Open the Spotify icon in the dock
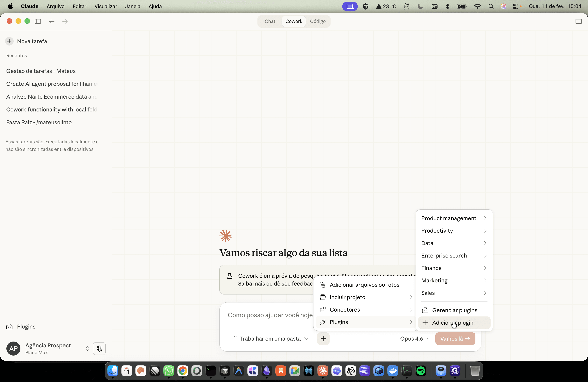The height and width of the screenshot is (382, 588). [421, 371]
